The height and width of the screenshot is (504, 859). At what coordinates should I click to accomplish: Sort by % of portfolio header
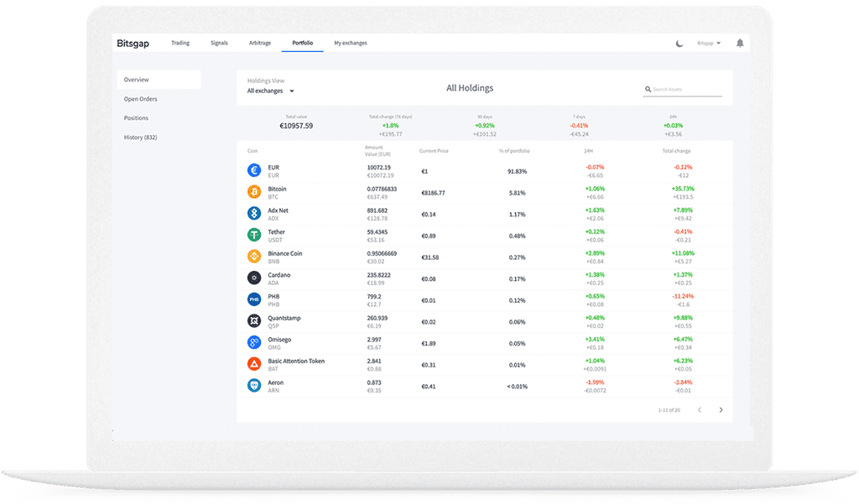(514, 151)
